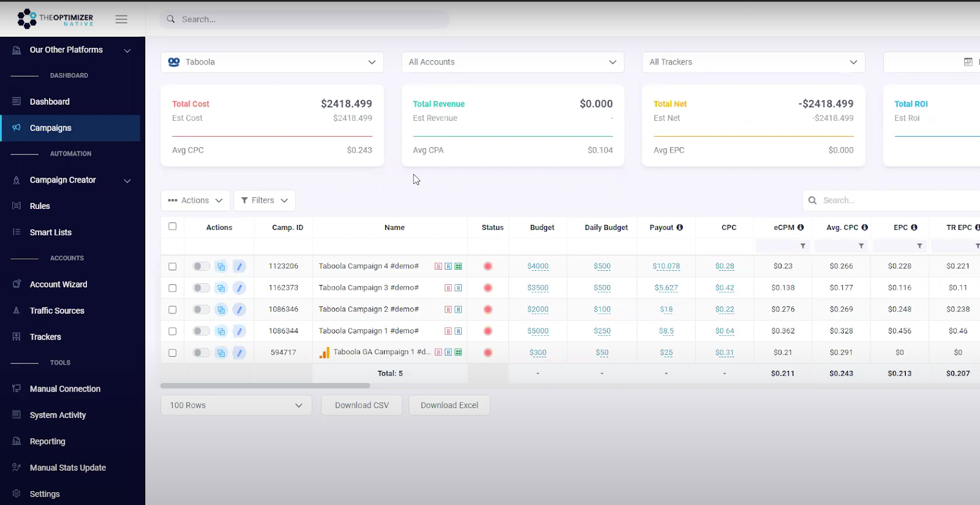
Task: Click Download Excel button
Action: pyautogui.click(x=450, y=405)
